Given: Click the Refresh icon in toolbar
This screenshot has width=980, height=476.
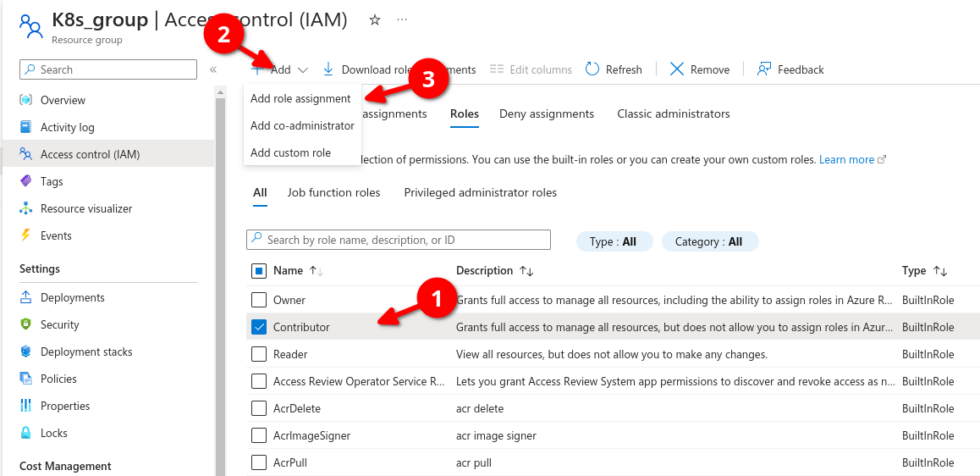Looking at the screenshot, I should 592,69.
